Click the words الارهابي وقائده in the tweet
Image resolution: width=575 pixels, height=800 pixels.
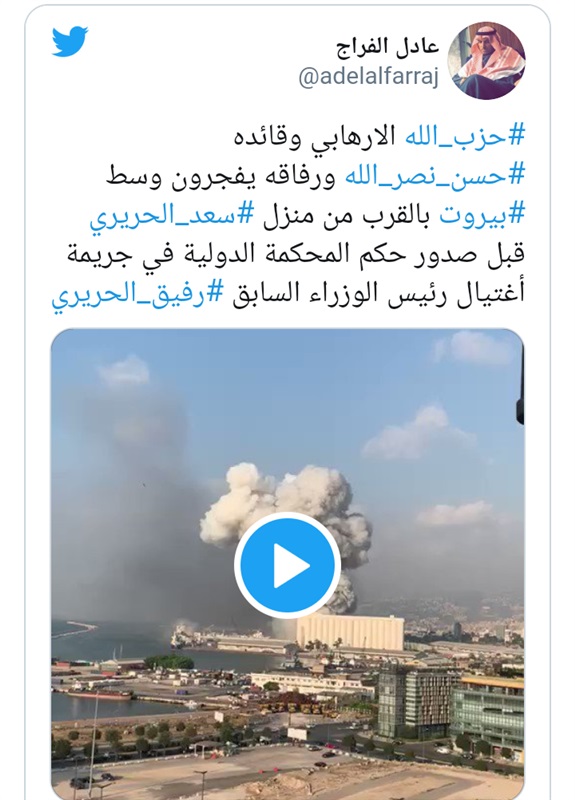coord(314,137)
